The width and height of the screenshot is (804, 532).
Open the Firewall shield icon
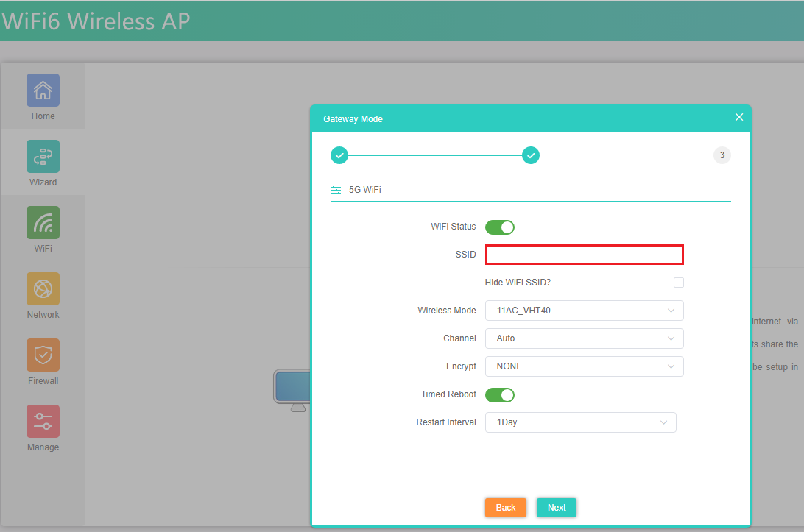[x=43, y=355]
